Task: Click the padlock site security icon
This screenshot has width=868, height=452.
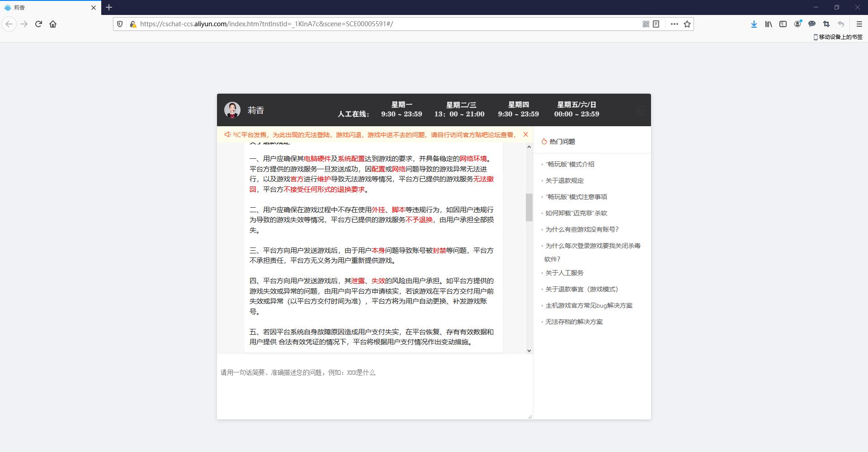Action: [x=133, y=24]
